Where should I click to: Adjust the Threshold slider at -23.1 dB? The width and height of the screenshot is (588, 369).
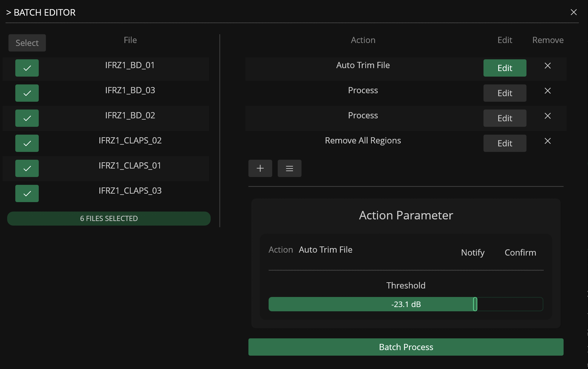[406, 304]
